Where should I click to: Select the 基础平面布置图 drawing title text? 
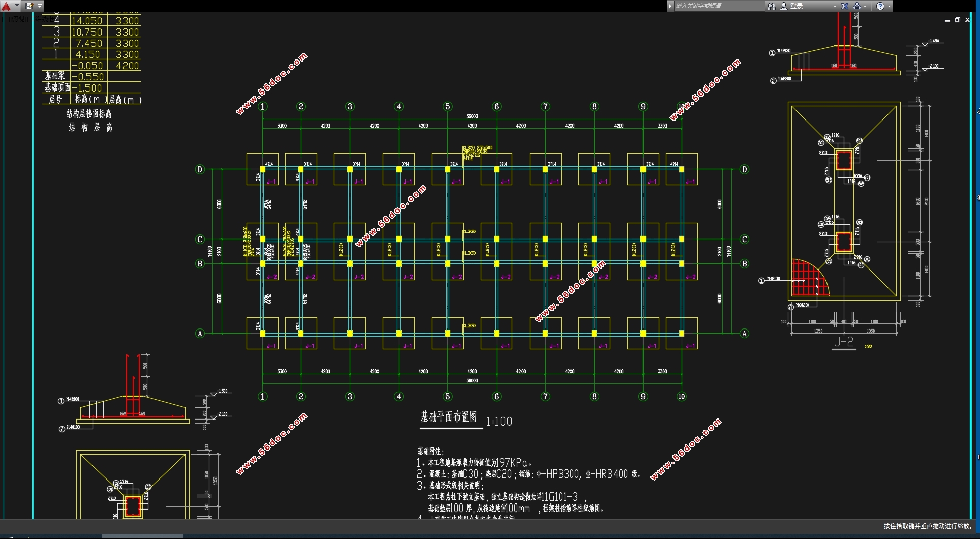(x=449, y=417)
